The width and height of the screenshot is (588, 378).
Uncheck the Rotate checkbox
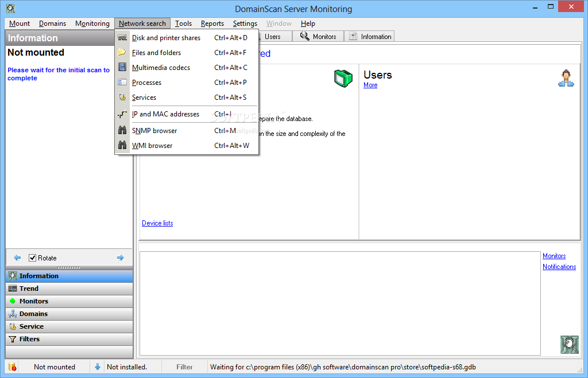pos(33,258)
